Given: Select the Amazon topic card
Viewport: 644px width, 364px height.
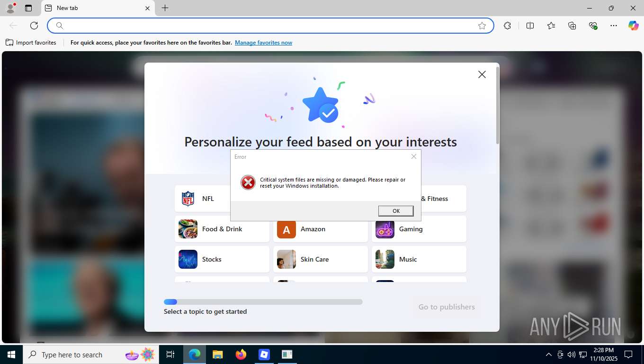Looking at the screenshot, I should pyautogui.click(x=321, y=229).
